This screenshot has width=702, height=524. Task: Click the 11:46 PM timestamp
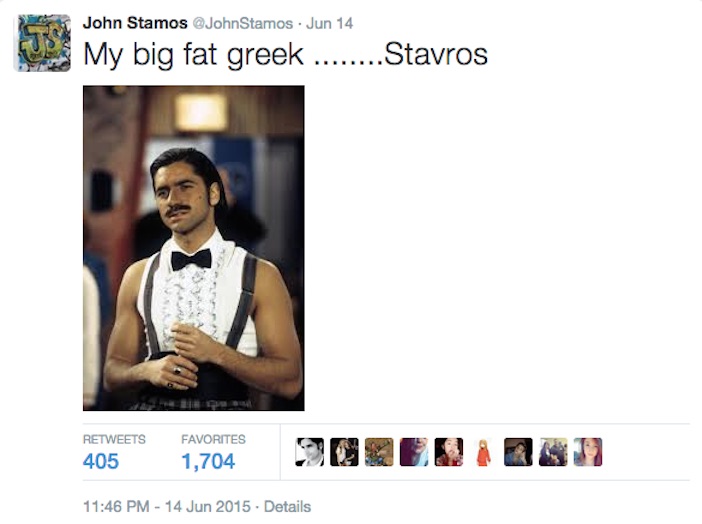point(116,507)
